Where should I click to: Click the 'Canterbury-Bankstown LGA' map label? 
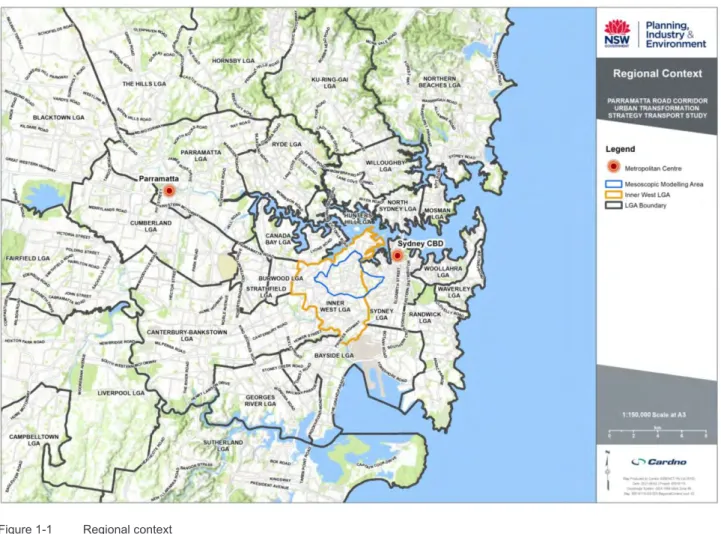click(187, 335)
